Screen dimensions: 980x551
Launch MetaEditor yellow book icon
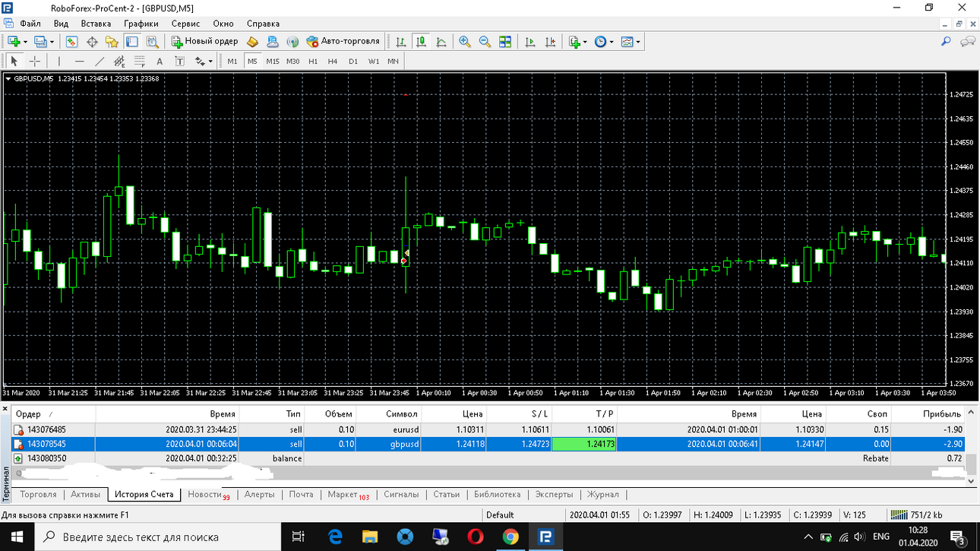[x=253, y=42]
